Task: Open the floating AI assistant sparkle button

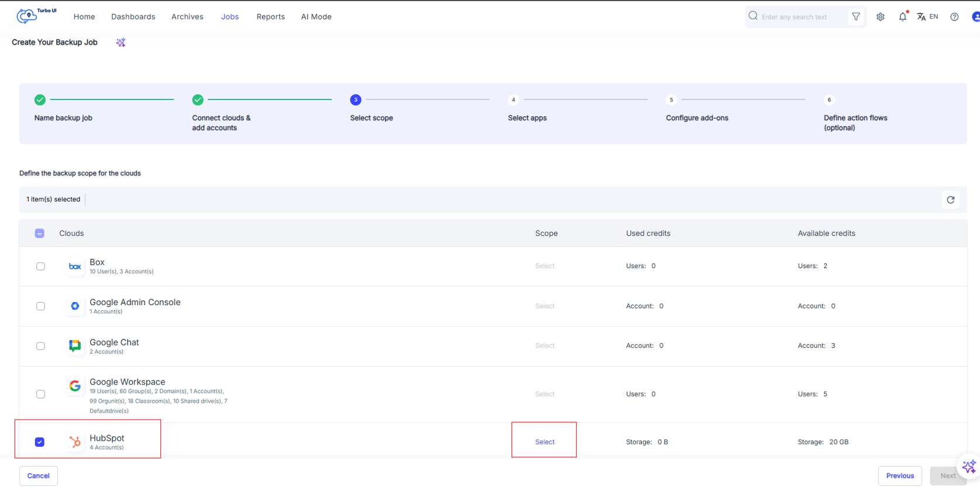Action: [x=969, y=467]
